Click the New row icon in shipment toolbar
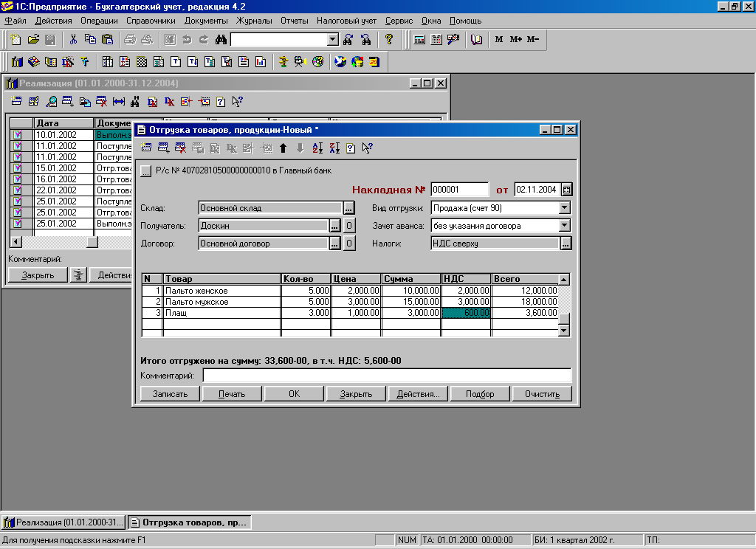 pyautogui.click(x=146, y=148)
